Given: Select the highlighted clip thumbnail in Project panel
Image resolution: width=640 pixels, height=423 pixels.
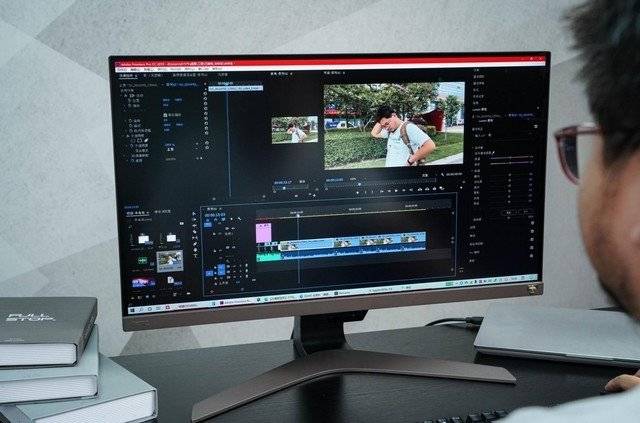Looking at the screenshot, I should (x=170, y=261).
